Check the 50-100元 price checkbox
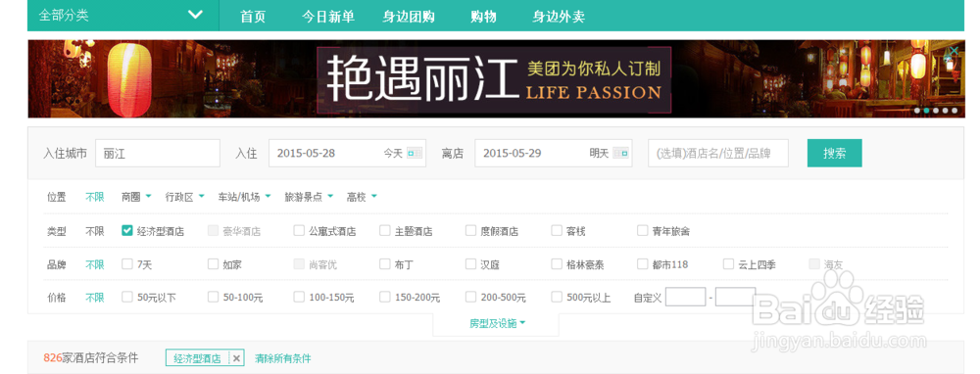980x374 pixels. click(x=213, y=298)
